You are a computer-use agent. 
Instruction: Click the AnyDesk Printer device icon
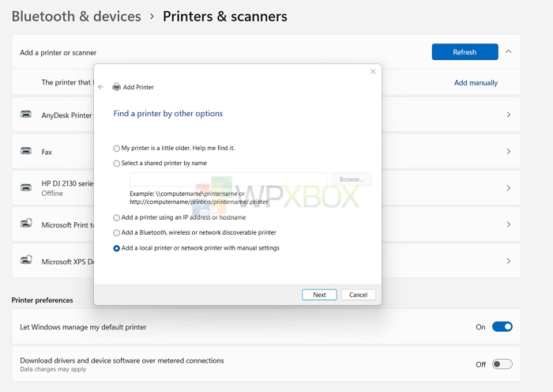[26, 115]
